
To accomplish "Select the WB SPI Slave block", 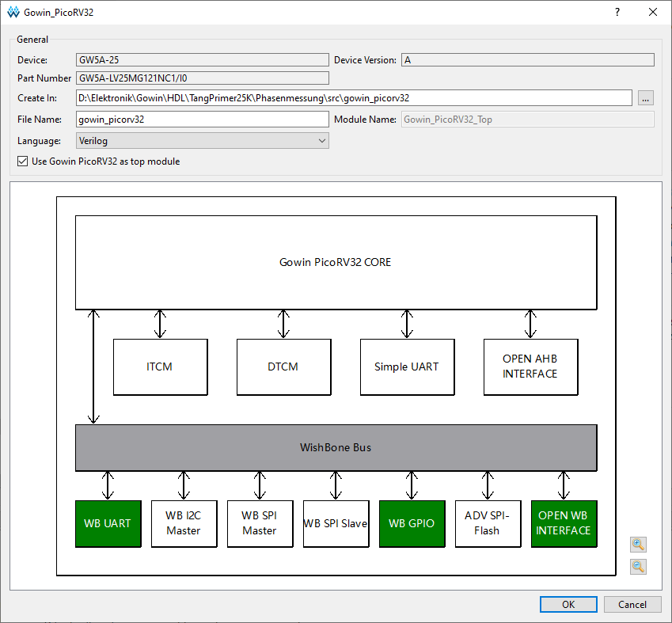I will pos(336,523).
